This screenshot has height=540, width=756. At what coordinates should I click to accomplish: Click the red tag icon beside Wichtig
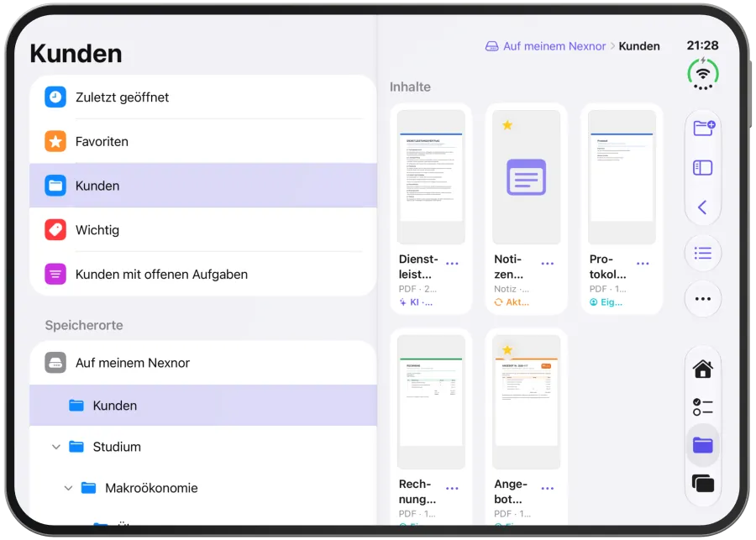tap(55, 230)
